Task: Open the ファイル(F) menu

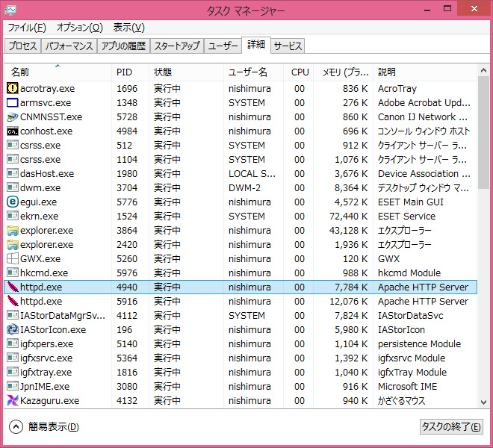Action: pos(27,28)
